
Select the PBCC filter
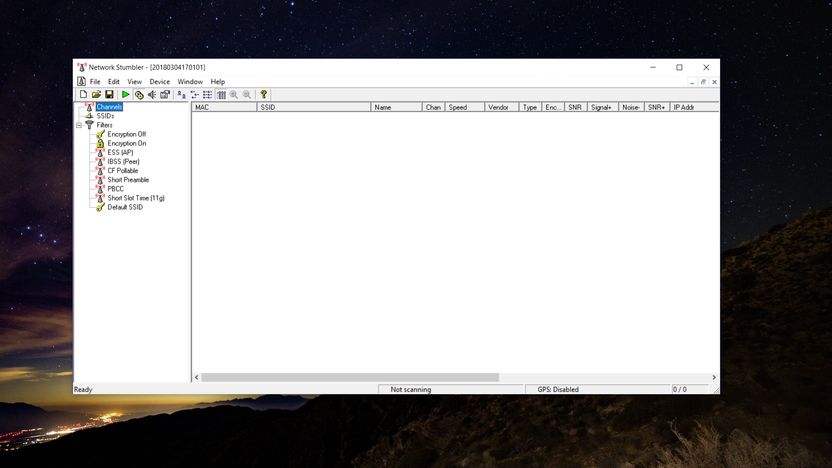click(x=115, y=189)
